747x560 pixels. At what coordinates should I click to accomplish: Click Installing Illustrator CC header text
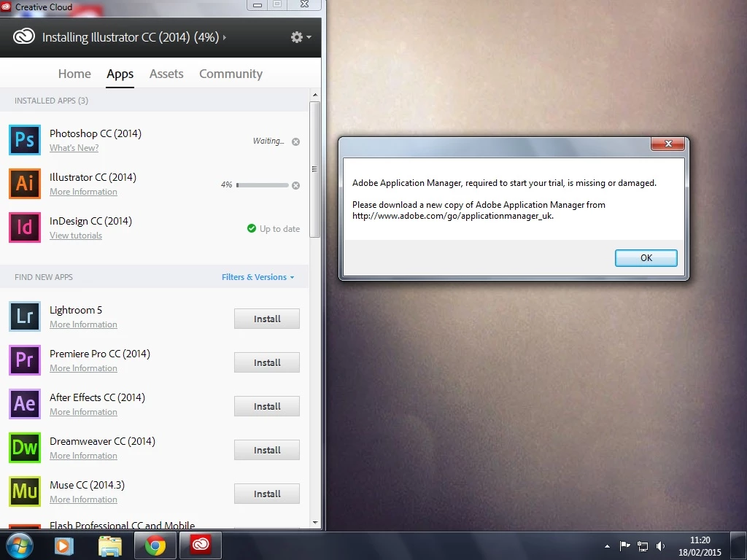[x=131, y=37]
